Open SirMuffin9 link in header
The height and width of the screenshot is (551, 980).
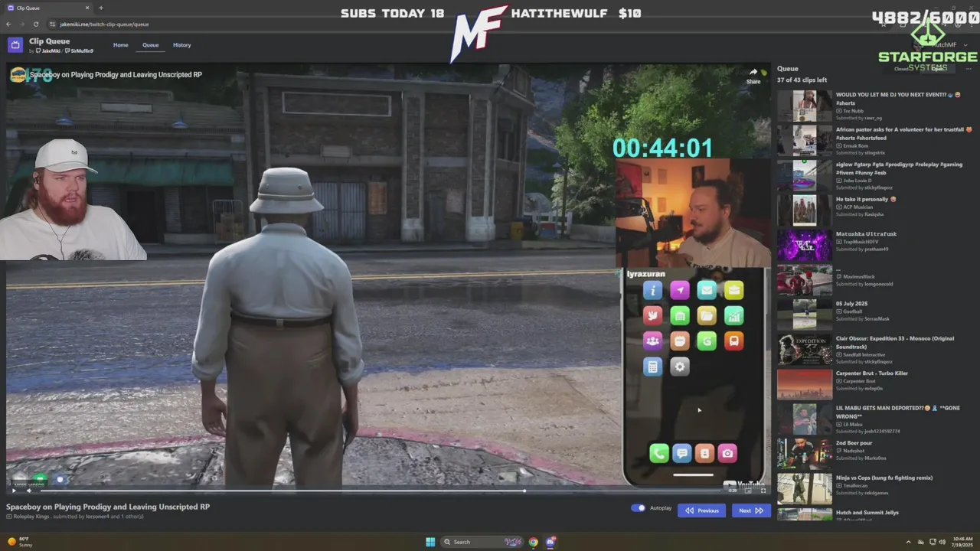[x=80, y=51]
